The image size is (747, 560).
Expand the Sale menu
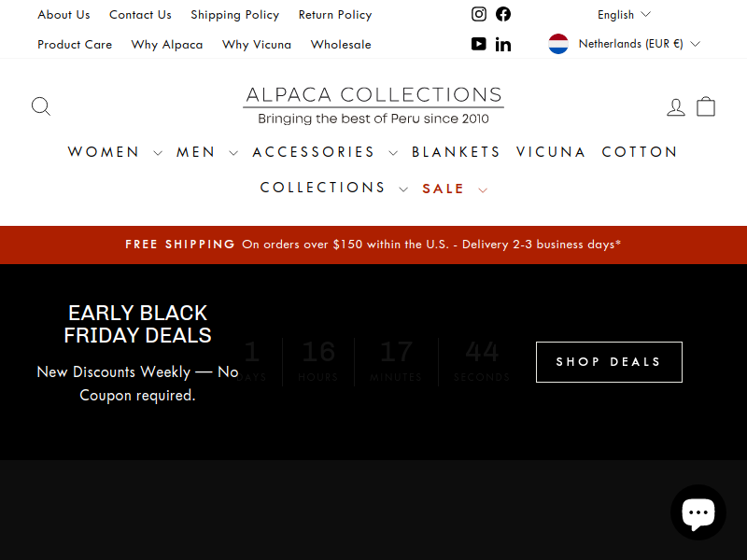tap(455, 189)
